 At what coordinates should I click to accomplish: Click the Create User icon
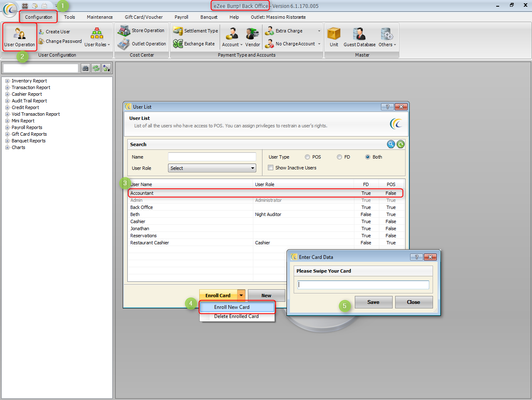41,32
